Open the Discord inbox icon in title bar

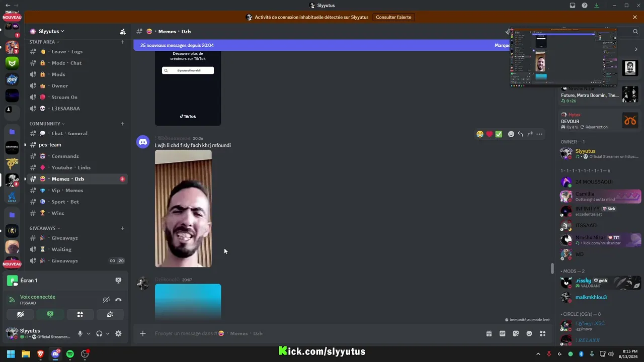click(573, 6)
